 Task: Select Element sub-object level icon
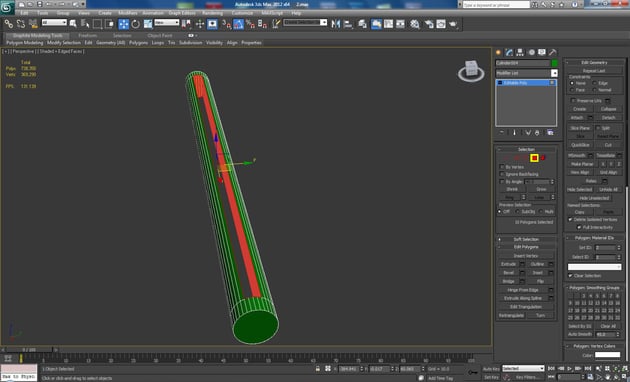(x=543, y=158)
